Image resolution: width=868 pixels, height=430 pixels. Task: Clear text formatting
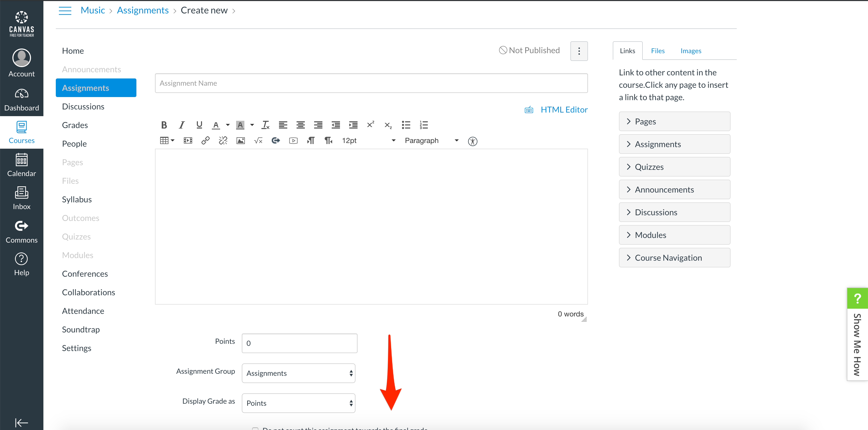266,125
